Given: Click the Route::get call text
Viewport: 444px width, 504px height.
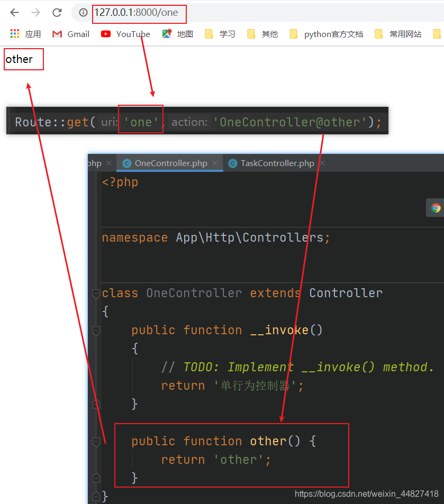Looking at the screenshot, I should point(55,122).
